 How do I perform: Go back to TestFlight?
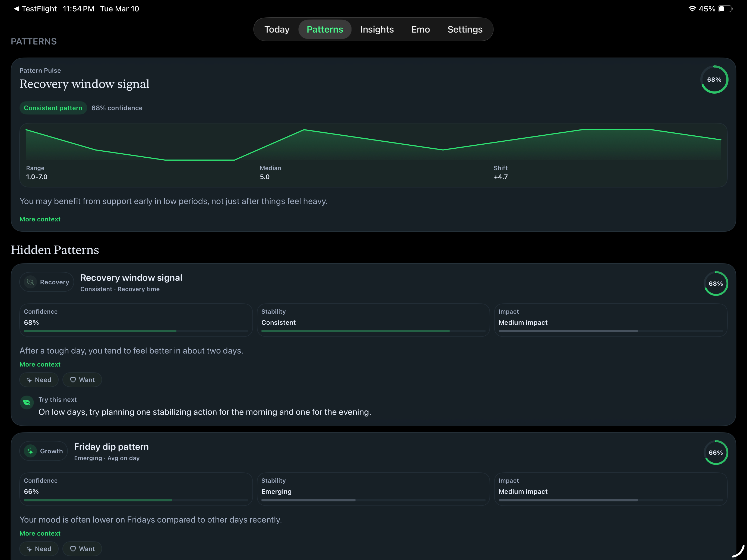[x=35, y=9]
